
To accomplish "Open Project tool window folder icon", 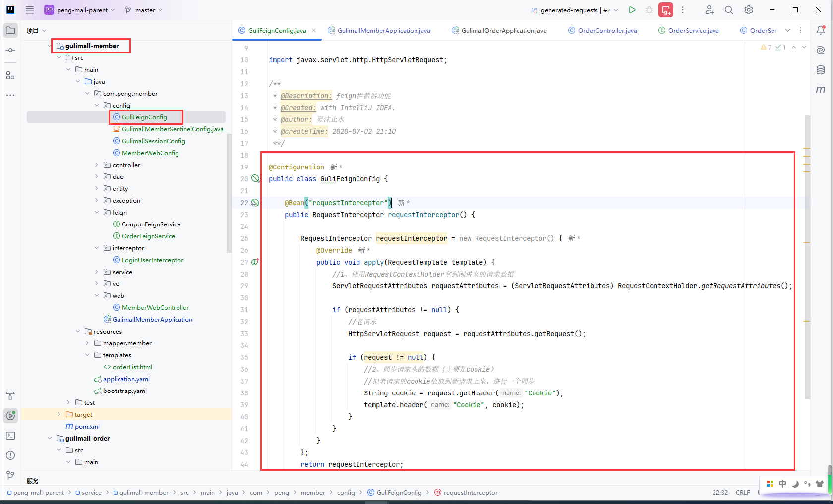I will 10,30.
